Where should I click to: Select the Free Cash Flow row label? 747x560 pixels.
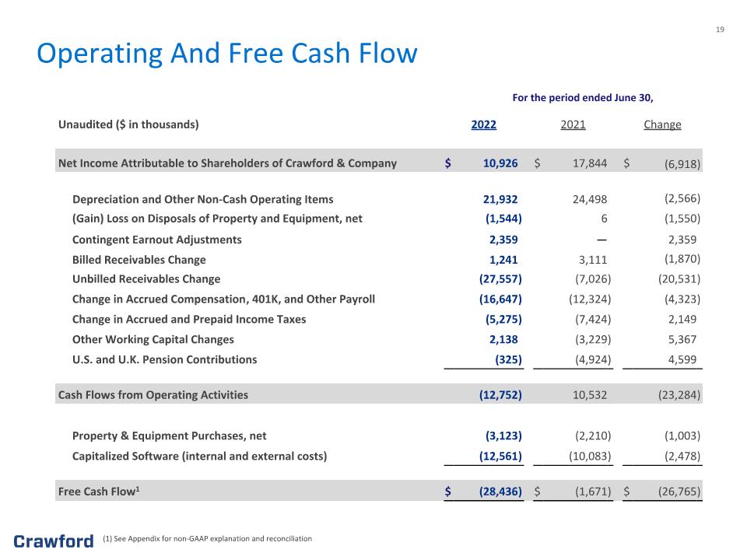pos(99,491)
